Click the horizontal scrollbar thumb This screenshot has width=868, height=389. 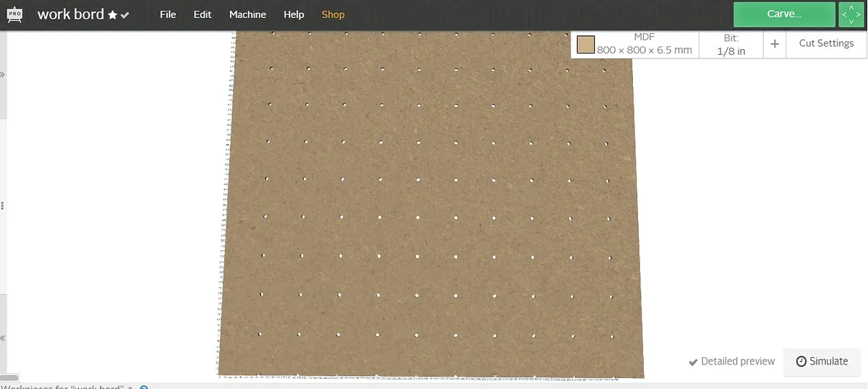(9, 377)
